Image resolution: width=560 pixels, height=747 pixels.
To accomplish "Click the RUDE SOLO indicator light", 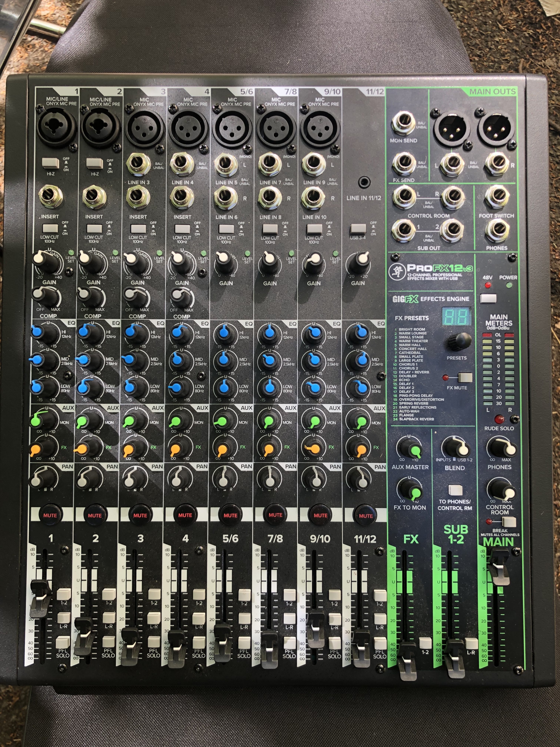I will click(x=499, y=419).
